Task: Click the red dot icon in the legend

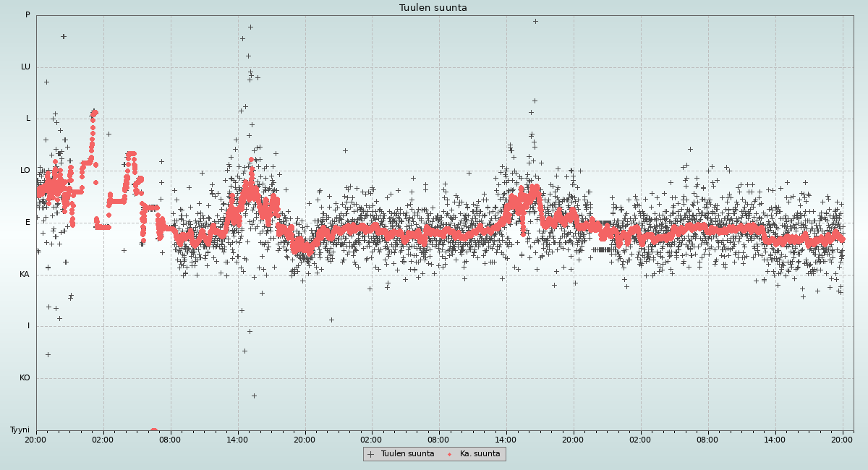Action: click(x=450, y=454)
